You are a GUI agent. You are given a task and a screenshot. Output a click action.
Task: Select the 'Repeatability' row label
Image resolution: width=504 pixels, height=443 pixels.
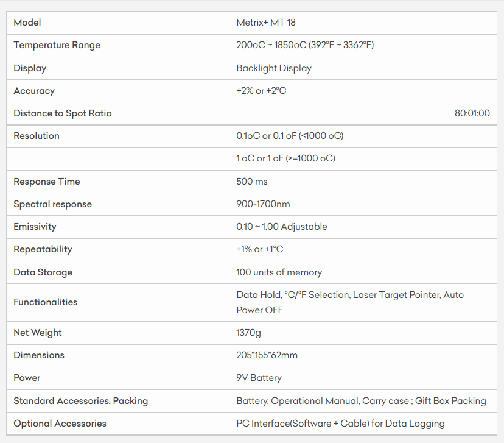tap(43, 249)
